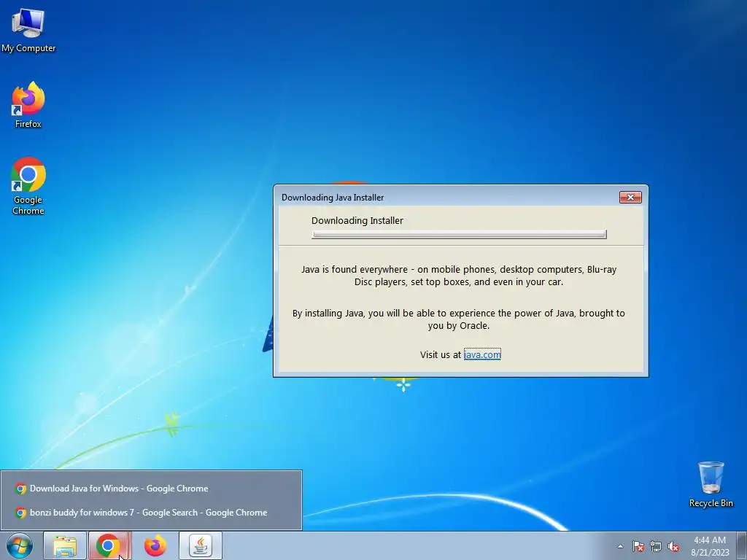The image size is (747, 560).
Task: Click the 'Downloading Installer' label
Action: (x=357, y=220)
